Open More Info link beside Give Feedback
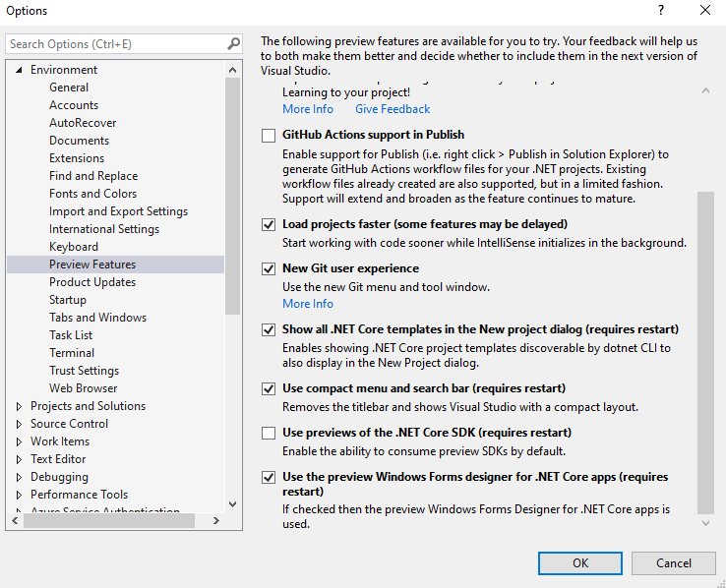726x588 pixels. coord(308,109)
